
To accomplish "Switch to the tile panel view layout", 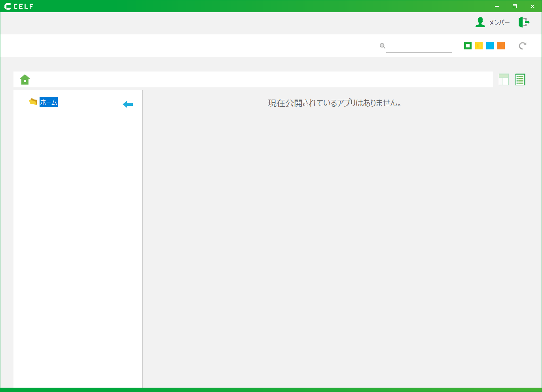I will click(x=504, y=79).
